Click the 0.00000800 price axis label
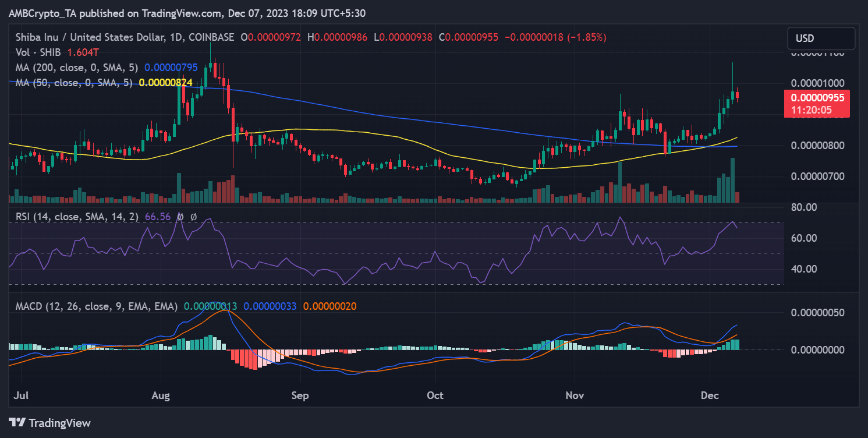868x438 pixels. [819, 145]
